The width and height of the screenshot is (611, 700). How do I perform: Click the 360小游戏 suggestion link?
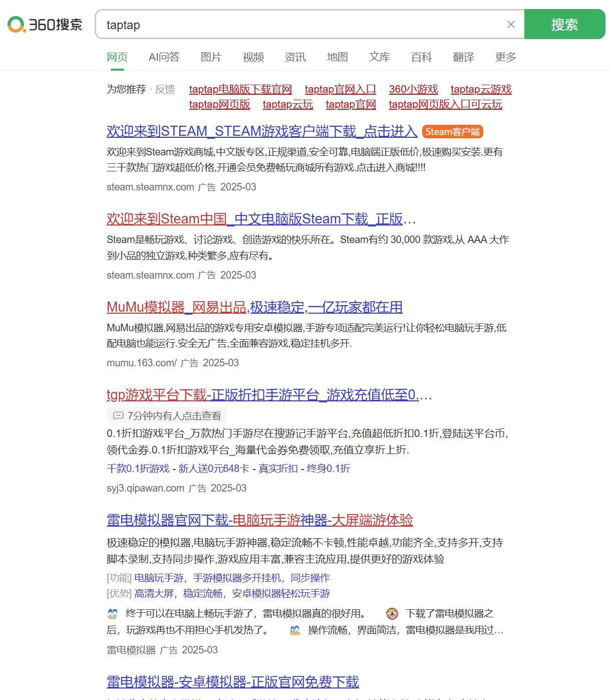(x=414, y=89)
